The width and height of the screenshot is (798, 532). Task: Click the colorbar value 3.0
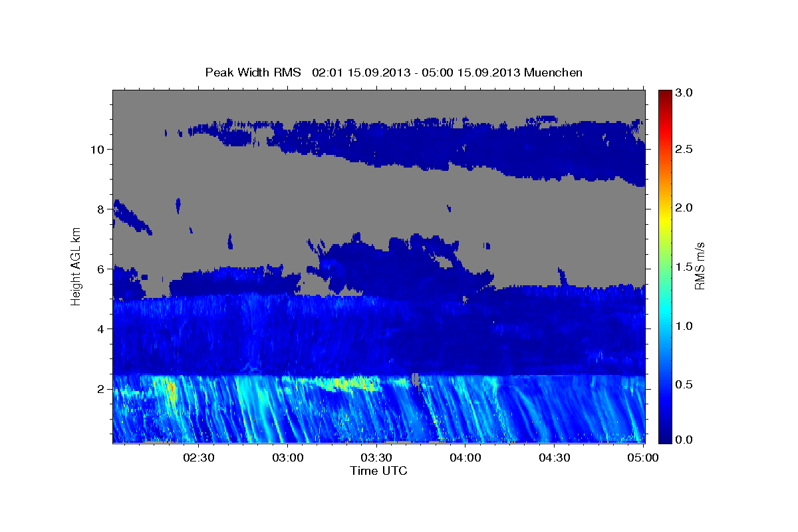click(x=685, y=92)
